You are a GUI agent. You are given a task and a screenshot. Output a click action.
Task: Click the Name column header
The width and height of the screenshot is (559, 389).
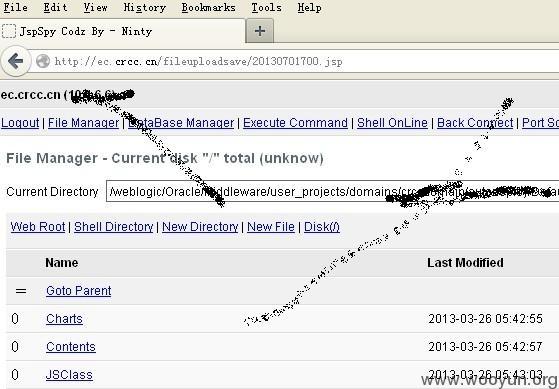tap(62, 263)
